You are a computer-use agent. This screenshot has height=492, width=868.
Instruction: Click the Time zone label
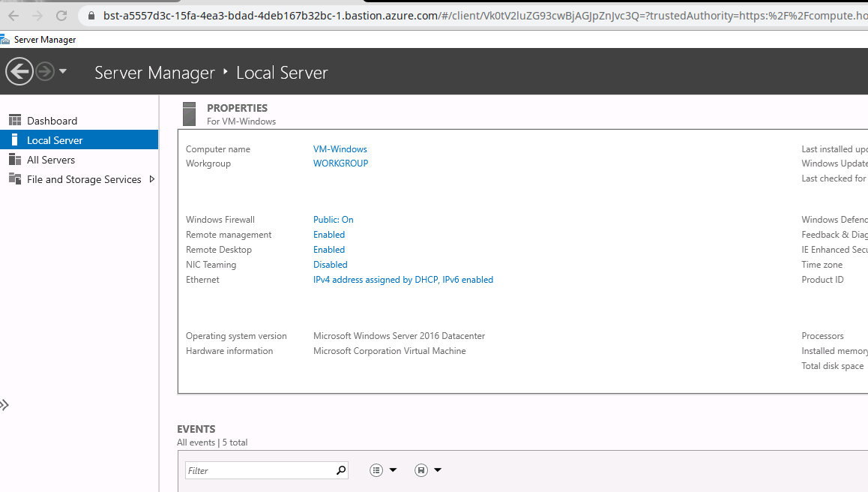(x=822, y=265)
